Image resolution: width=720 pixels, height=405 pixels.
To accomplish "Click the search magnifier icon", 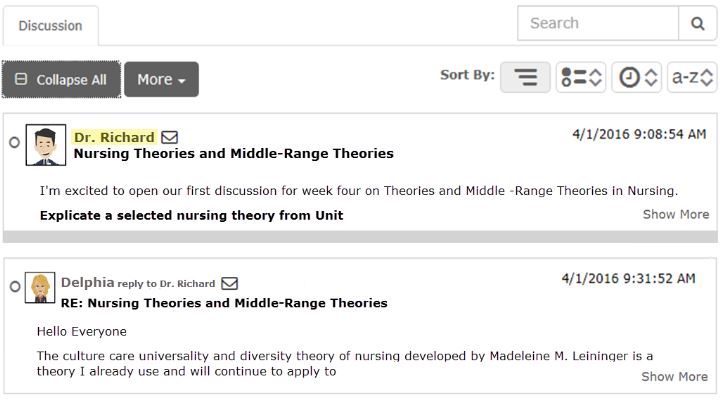I will [698, 23].
